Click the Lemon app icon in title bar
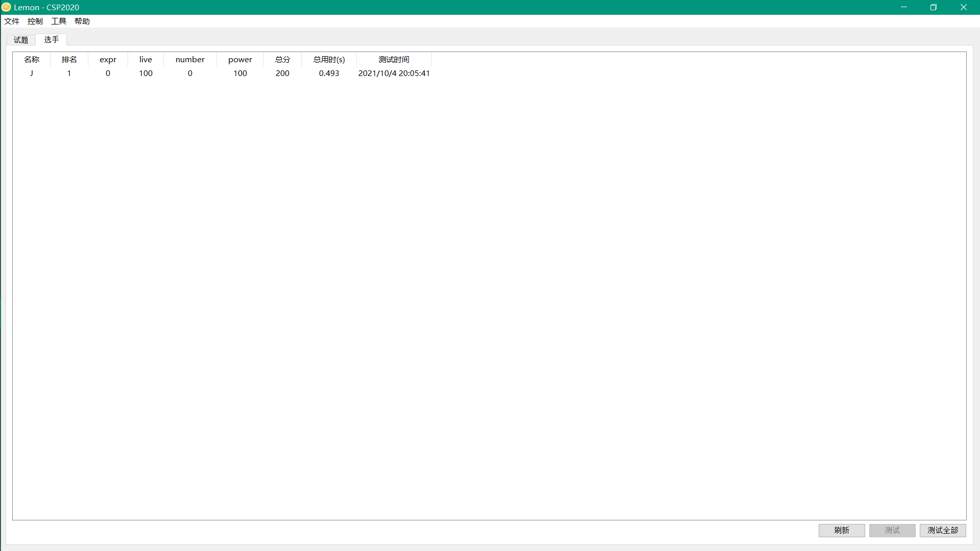980x551 pixels. (x=6, y=7)
